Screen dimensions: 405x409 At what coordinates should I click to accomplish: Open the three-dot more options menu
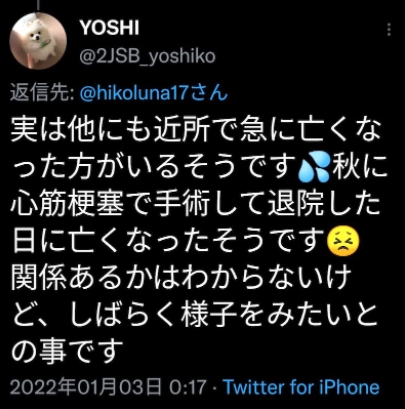(x=389, y=29)
